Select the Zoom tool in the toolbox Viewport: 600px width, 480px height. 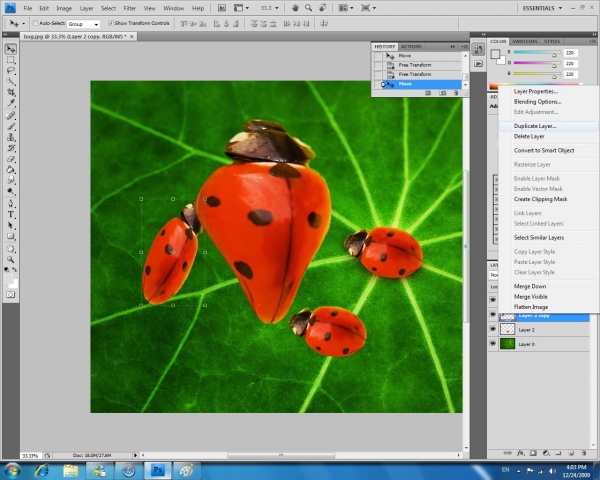[x=11, y=259]
